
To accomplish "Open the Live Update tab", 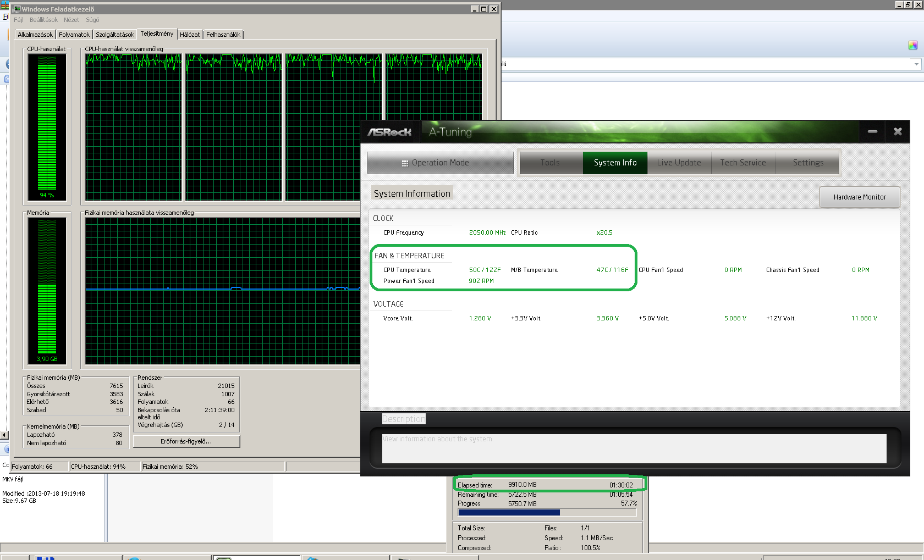I will (679, 163).
